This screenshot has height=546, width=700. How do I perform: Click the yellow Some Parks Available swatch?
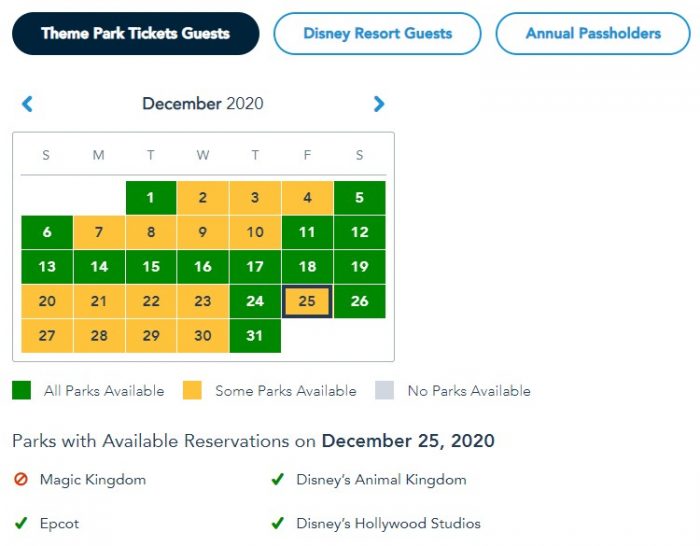(x=192, y=390)
